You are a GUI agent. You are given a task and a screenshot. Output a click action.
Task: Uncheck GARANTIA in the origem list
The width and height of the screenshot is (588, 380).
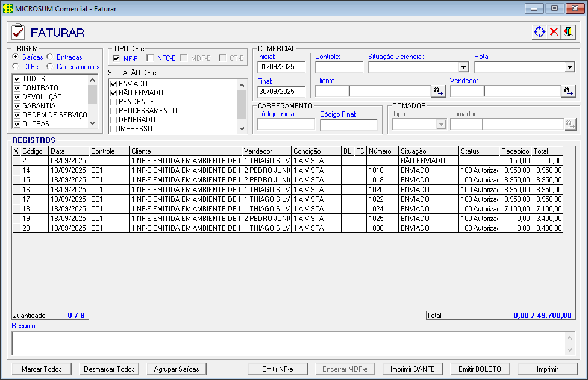click(17, 106)
